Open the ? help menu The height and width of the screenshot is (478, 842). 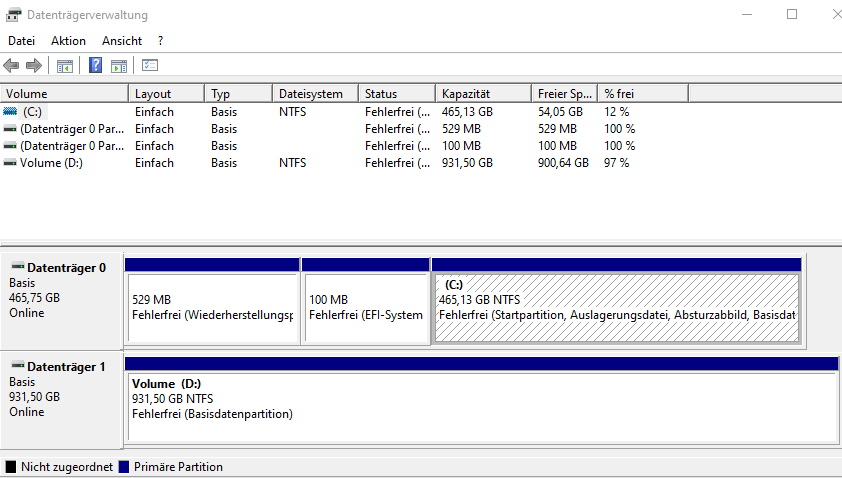pos(161,41)
